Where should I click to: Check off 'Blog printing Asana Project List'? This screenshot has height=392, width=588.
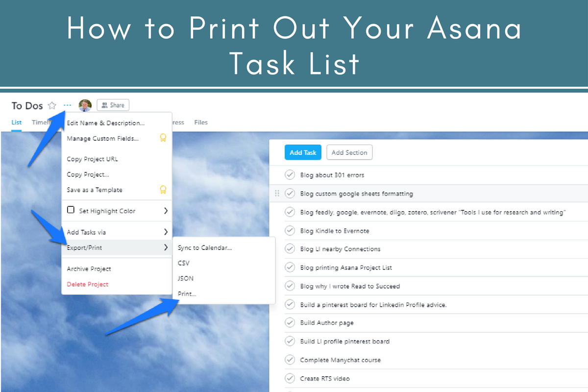tap(290, 268)
